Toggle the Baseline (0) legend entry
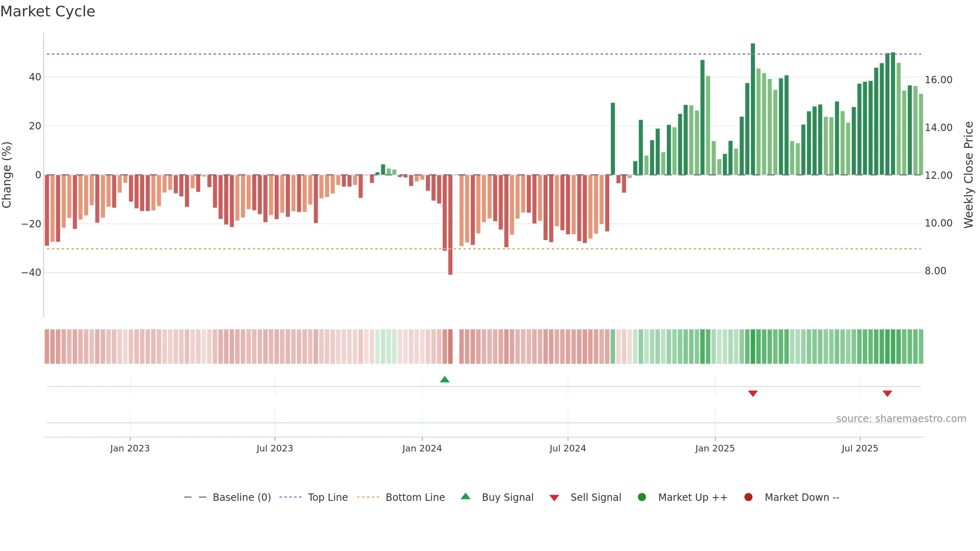980x551 pixels. point(227,497)
